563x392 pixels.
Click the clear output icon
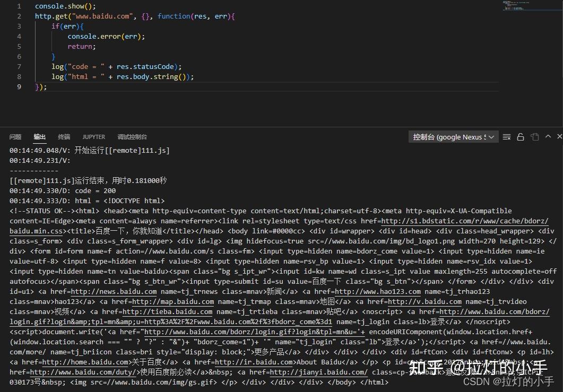[506, 136]
